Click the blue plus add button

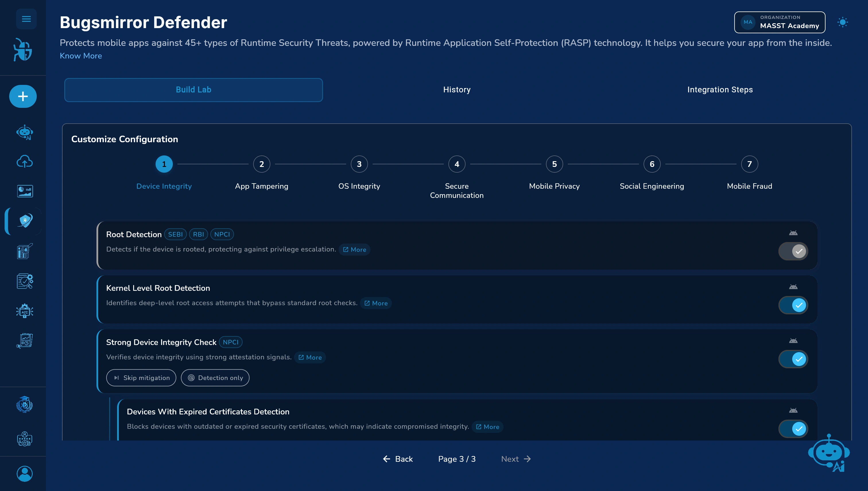(x=23, y=96)
